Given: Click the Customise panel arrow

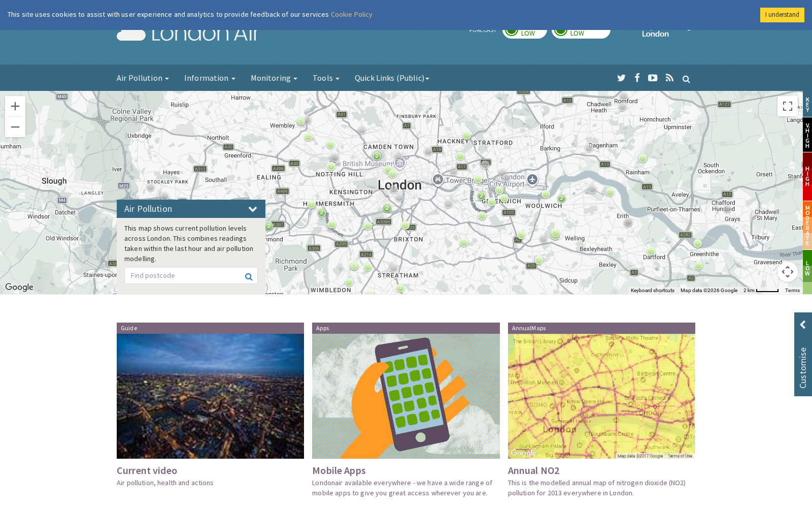Looking at the screenshot, I should pyautogui.click(x=803, y=325).
